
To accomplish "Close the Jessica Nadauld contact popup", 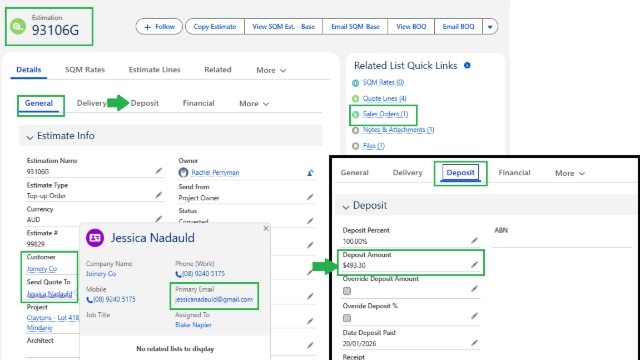I will tap(266, 228).
